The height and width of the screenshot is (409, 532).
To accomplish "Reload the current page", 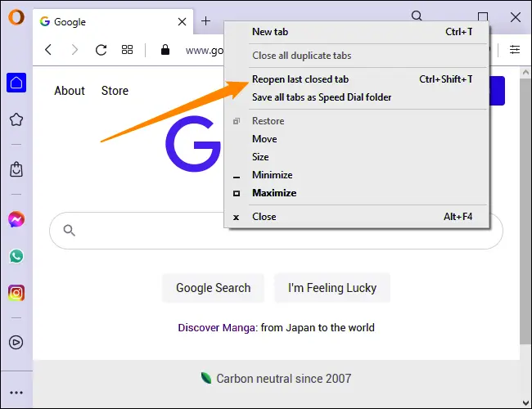I will 101,50.
